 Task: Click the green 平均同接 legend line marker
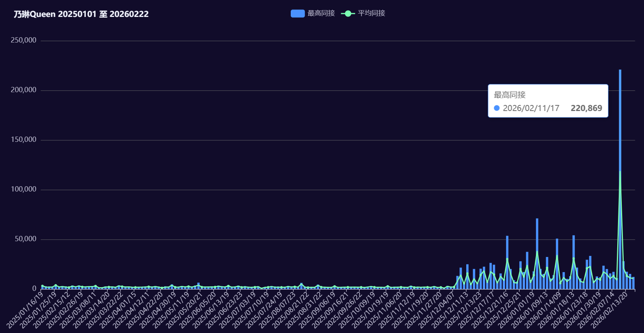coord(348,14)
